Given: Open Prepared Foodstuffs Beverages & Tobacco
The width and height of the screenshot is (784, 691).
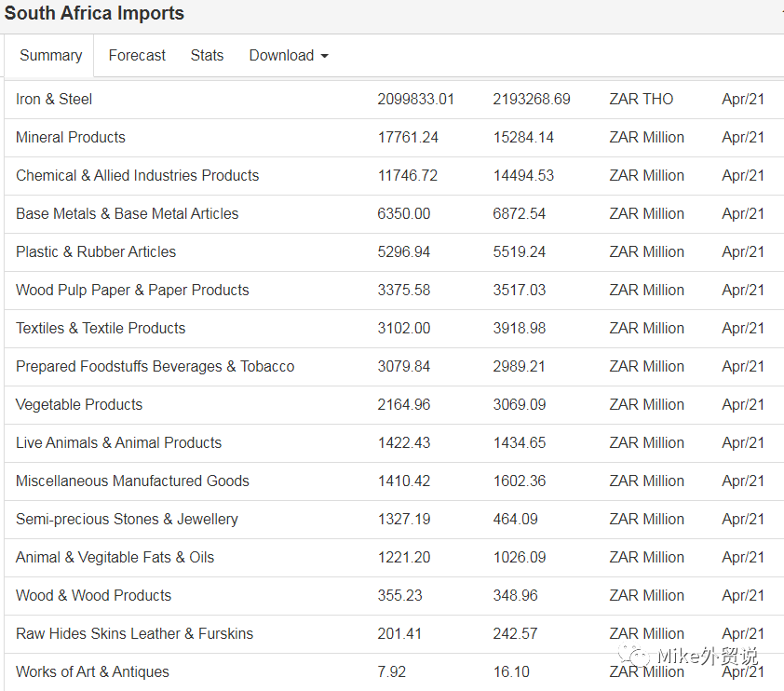Looking at the screenshot, I should pos(155,367).
